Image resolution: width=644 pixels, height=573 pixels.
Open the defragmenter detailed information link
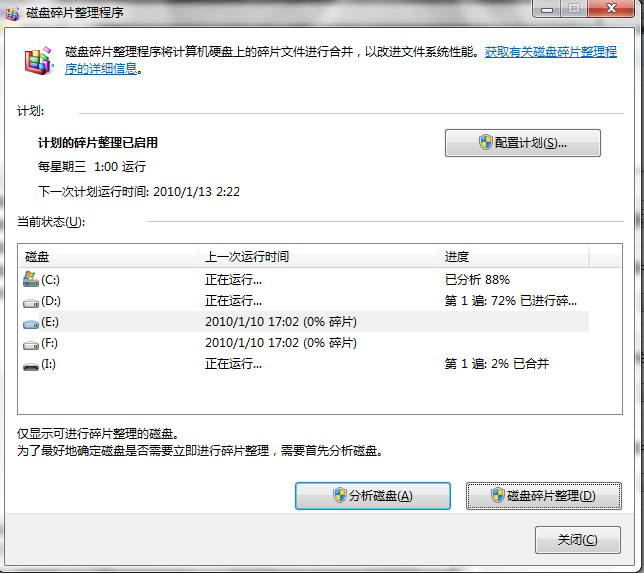coord(551,52)
